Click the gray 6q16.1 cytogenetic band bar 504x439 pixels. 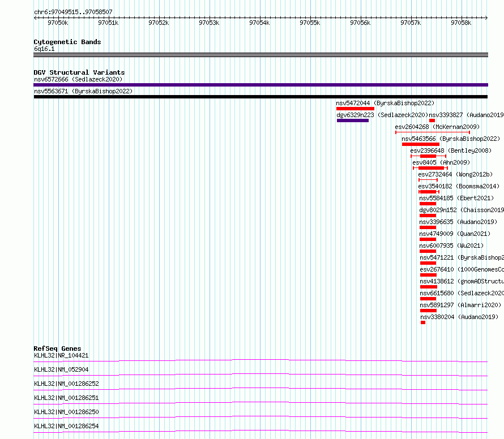pos(260,55)
